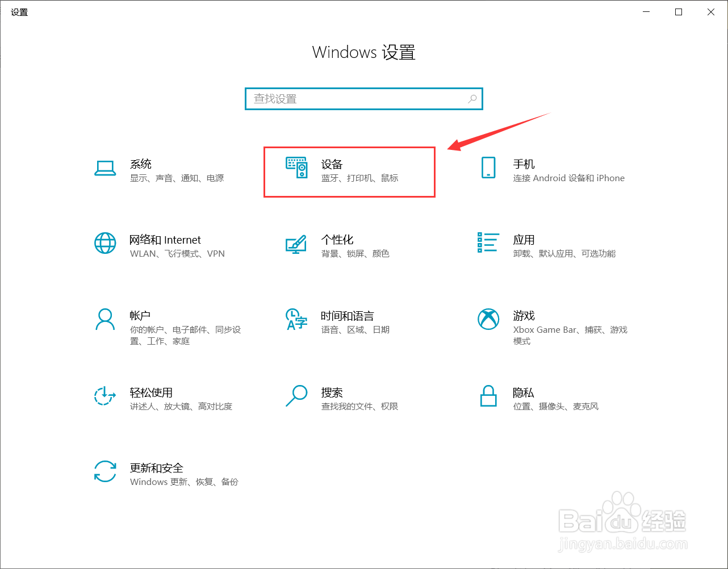The image size is (728, 569).
Task: Click the 隐私 heading
Action: point(524,392)
